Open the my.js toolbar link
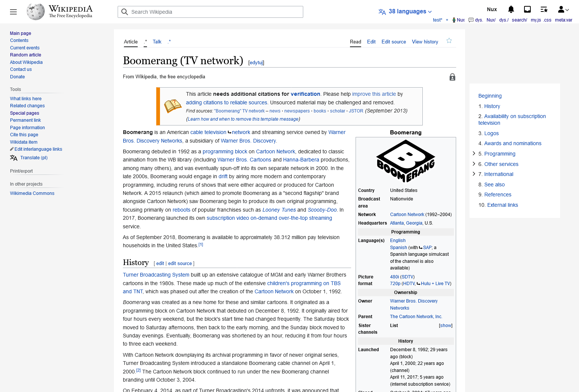The width and height of the screenshot is (579, 392). pos(536,20)
